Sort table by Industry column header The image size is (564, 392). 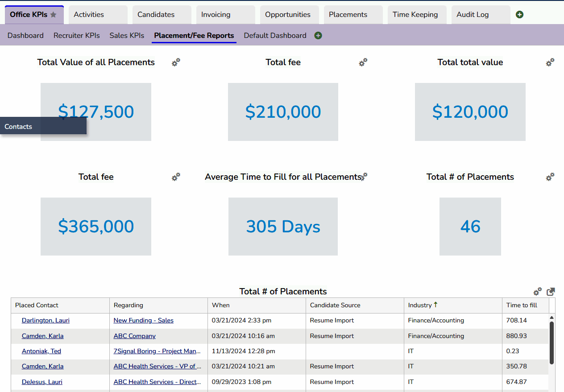point(420,305)
